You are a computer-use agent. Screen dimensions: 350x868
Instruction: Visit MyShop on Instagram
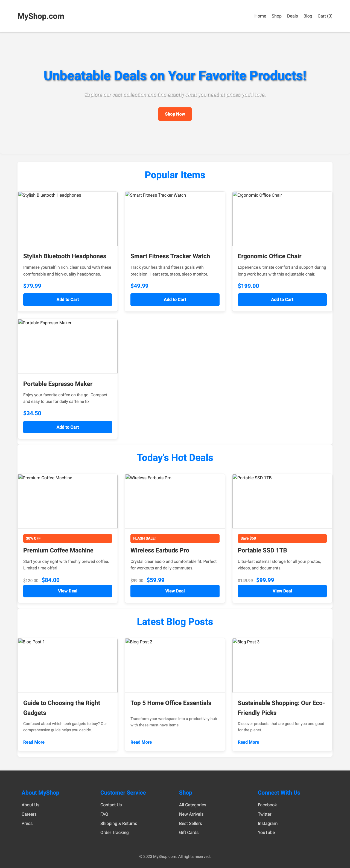267,823
